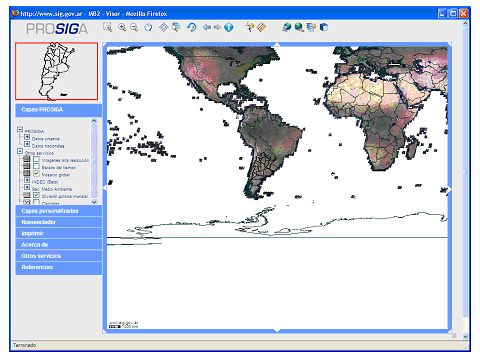Viewport: 480px width, 360px height.
Task: Click the raster icon beside Imágenes alta resolución
Action: [27, 160]
